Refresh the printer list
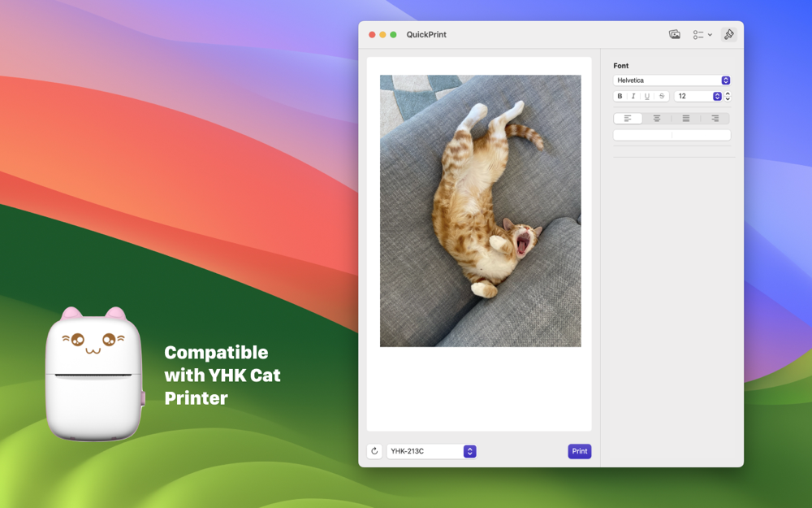The image size is (812, 508). click(x=374, y=451)
